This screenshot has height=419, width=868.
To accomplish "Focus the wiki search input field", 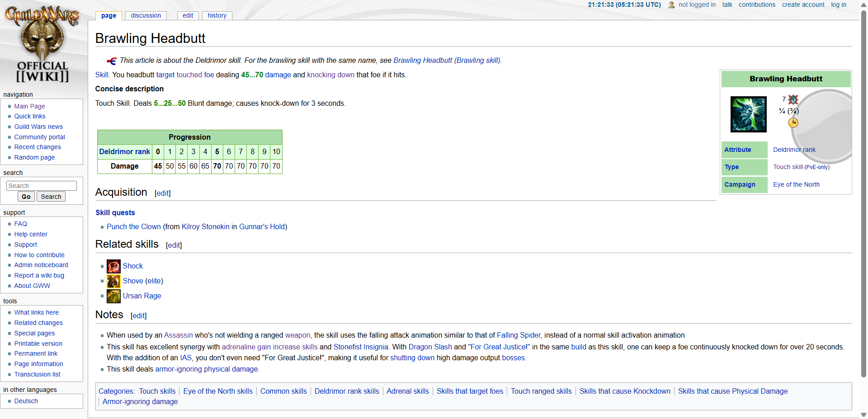I will [x=42, y=186].
